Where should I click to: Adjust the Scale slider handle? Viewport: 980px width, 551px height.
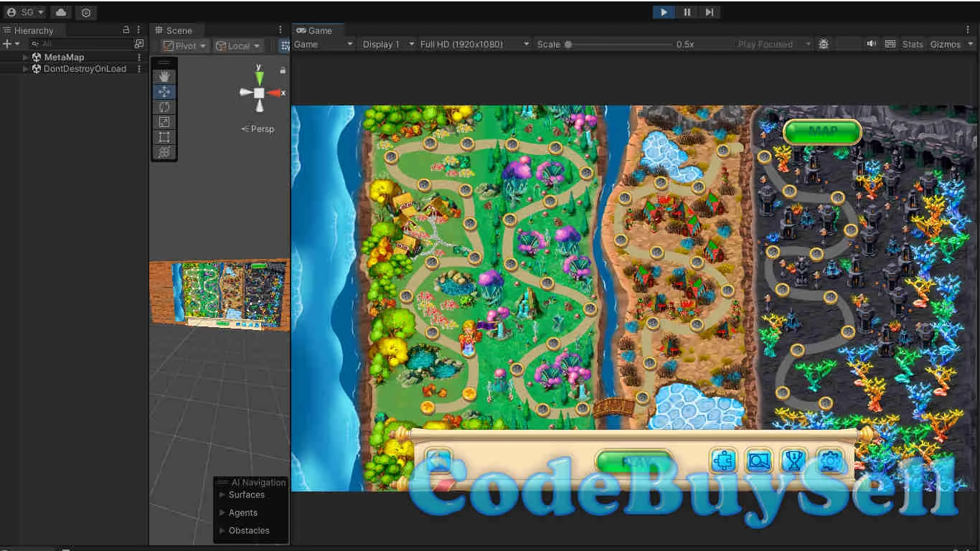click(568, 44)
